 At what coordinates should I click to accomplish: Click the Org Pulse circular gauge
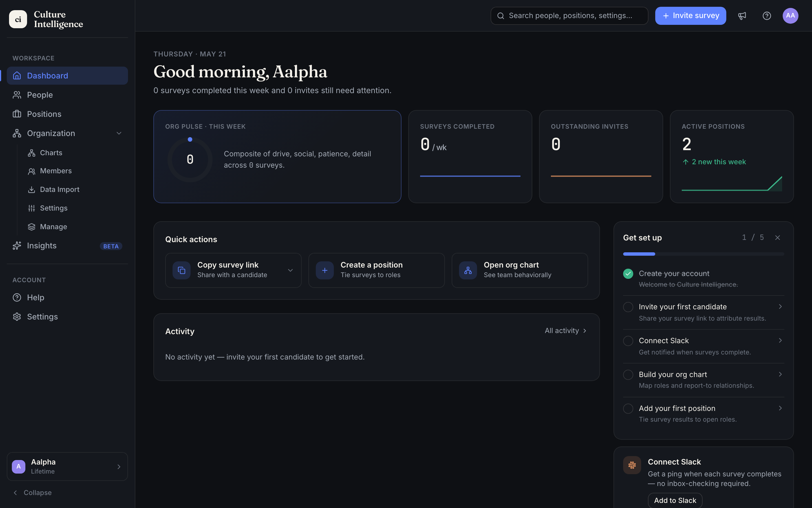coord(190,159)
